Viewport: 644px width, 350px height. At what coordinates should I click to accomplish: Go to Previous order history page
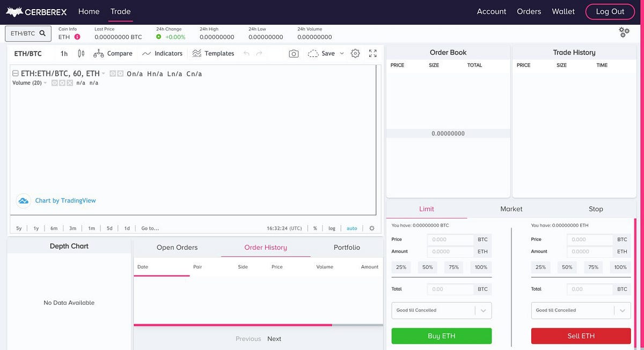248,339
